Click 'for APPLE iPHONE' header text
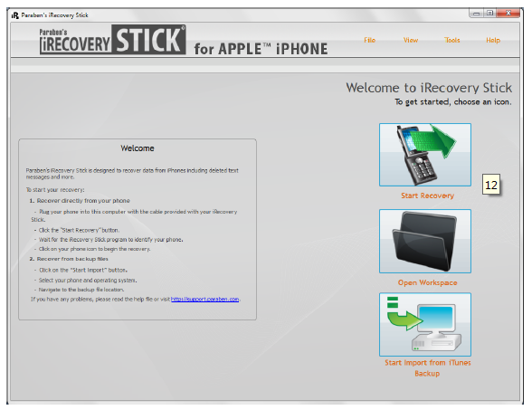The image size is (532, 410). point(261,49)
